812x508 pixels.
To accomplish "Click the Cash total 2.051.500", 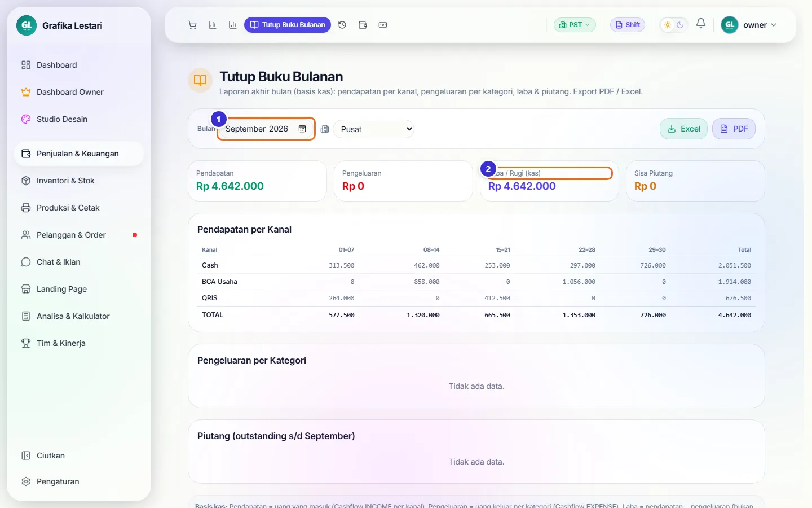I will coord(735,265).
